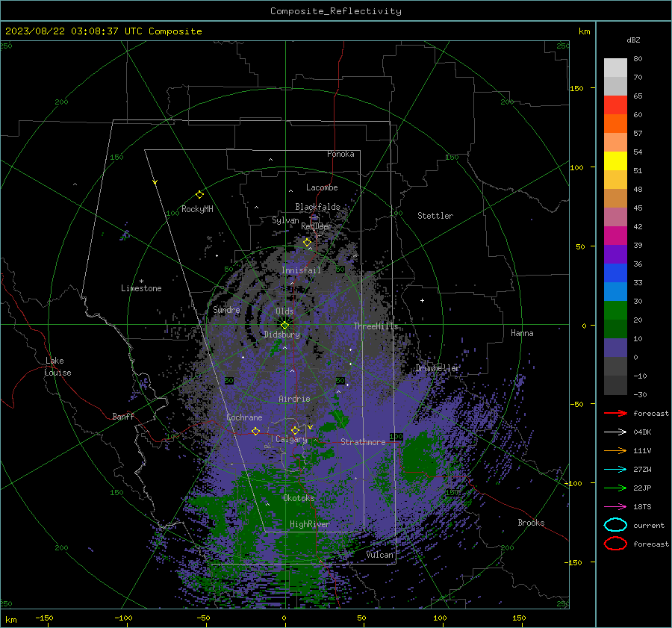Click the Lacombe city label
Image resolution: width=672 pixels, height=628 pixels.
pos(322,187)
